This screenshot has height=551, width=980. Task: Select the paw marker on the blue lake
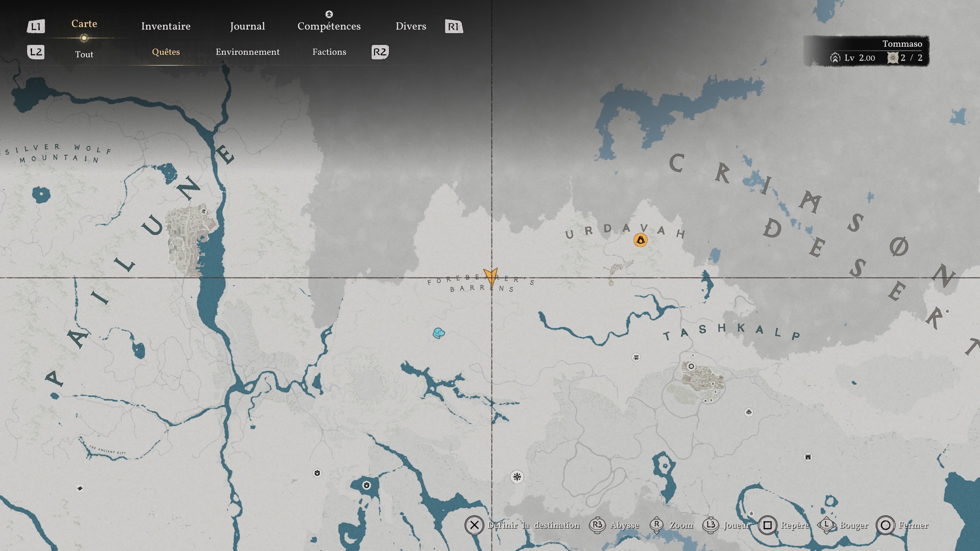pyautogui.click(x=366, y=485)
